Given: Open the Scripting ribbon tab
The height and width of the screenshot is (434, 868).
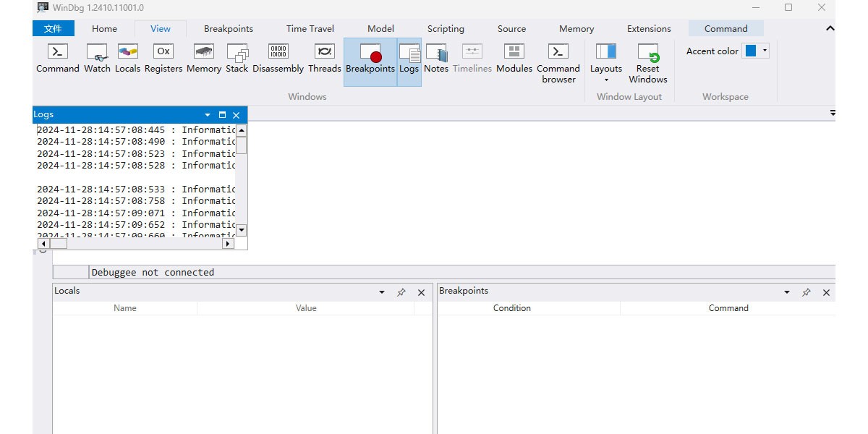Looking at the screenshot, I should [x=446, y=29].
